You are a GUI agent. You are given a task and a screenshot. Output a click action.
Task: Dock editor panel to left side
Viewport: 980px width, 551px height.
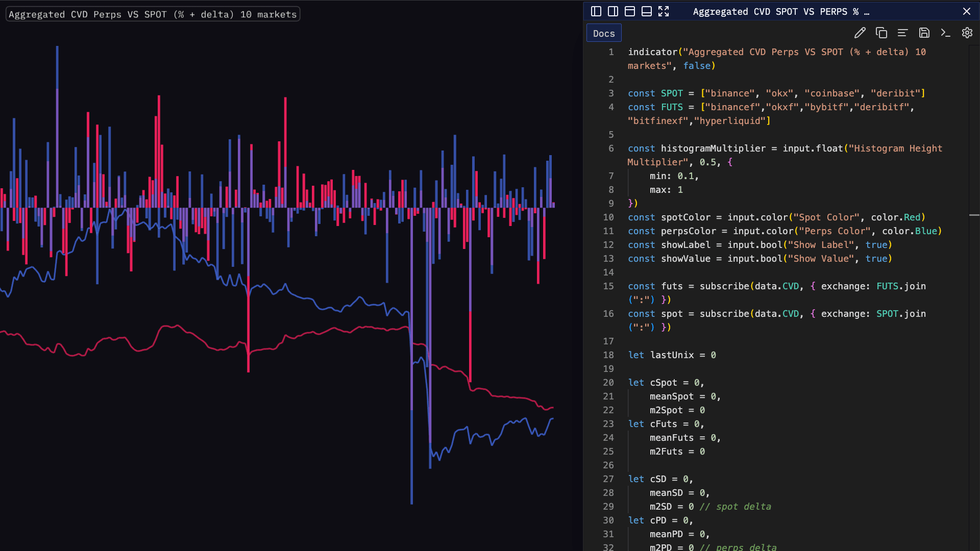click(596, 11)
